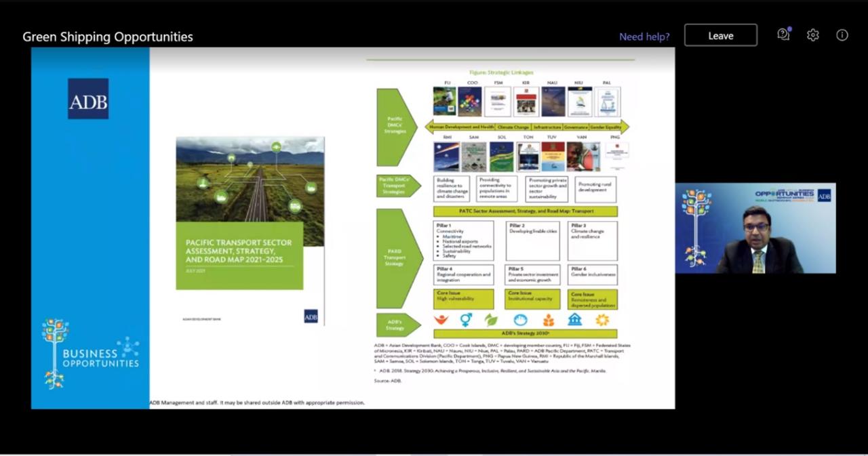Click the Pillar 1 Connectivity box

464,241
